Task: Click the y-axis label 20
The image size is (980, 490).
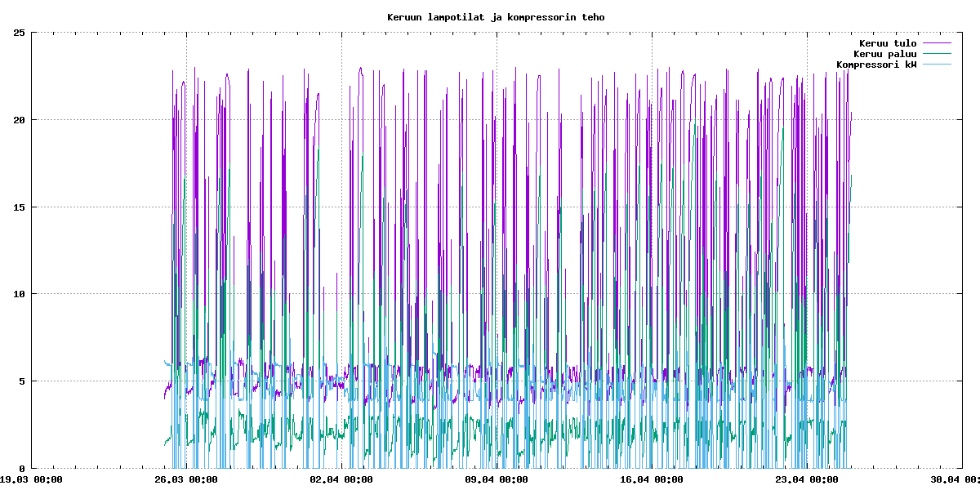Action: (x=20, y=120)
